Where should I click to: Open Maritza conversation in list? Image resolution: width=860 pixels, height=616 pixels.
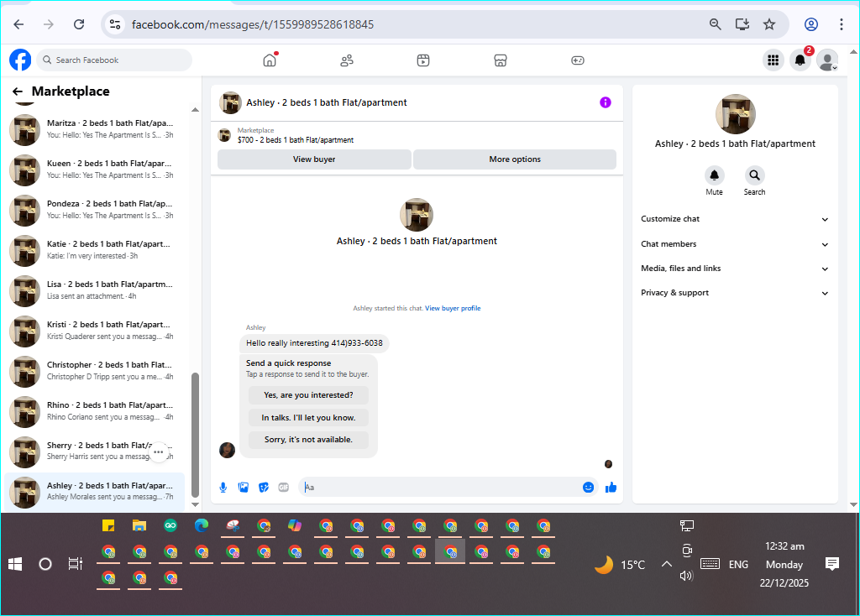94,129
